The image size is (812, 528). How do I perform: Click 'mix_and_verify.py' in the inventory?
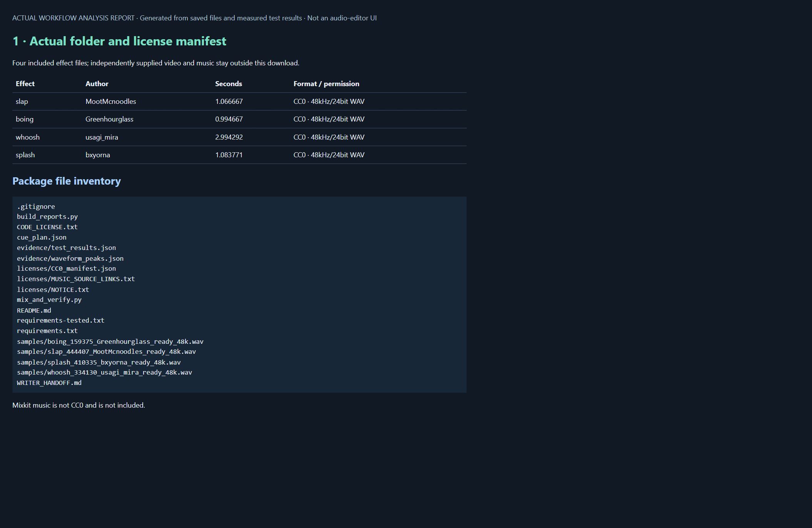point(49,300)
